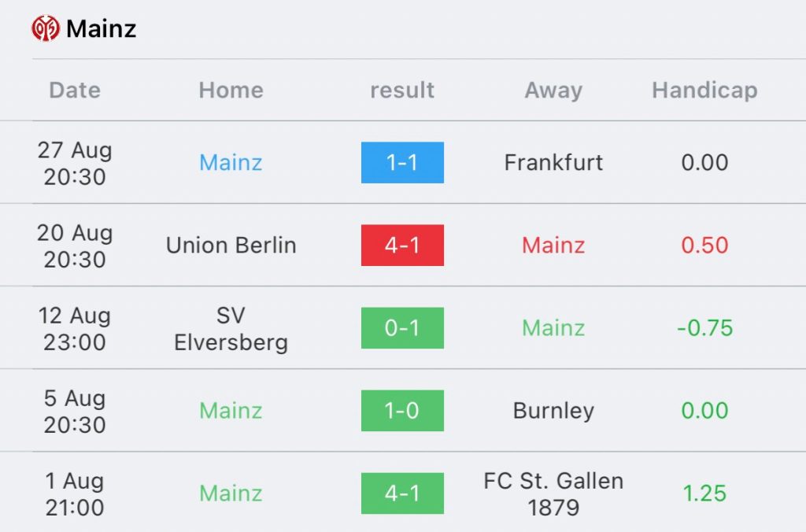This screenshot has height=532, width=806.
Task: Select FC St. Gallen 1879 team
Action: [x=553, y=494]
